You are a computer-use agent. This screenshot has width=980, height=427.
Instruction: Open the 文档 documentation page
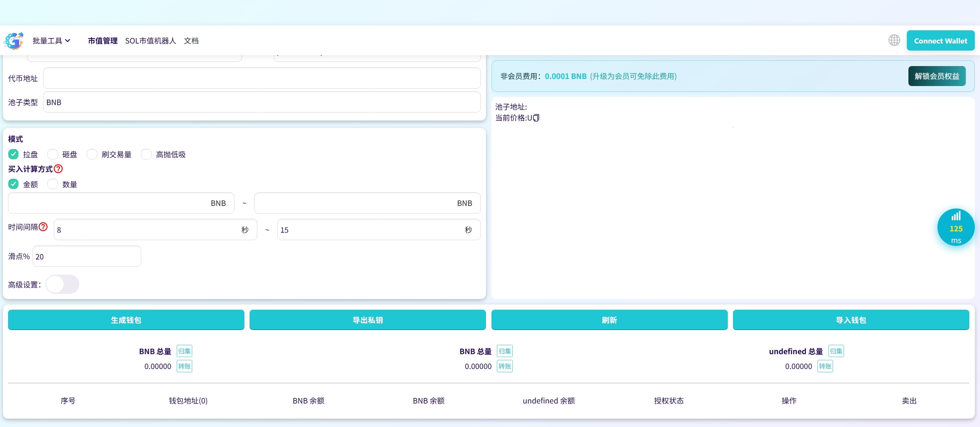tap(191, 41)
